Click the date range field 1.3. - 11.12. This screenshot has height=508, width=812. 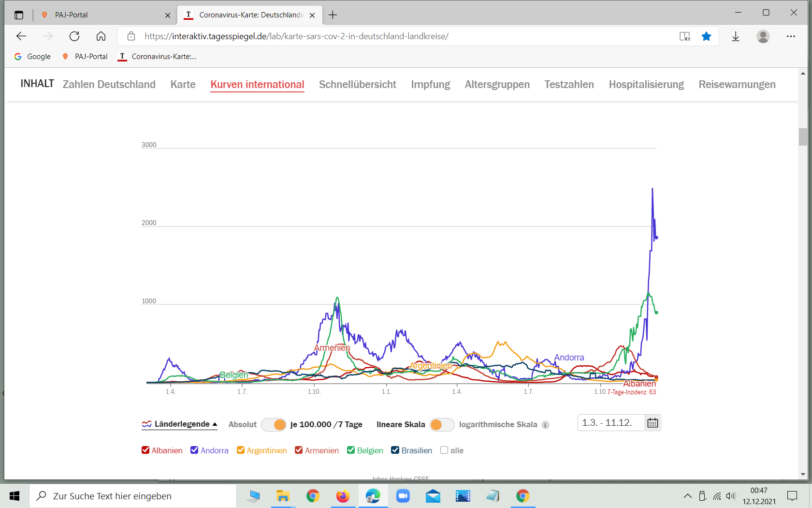(611, 423)
